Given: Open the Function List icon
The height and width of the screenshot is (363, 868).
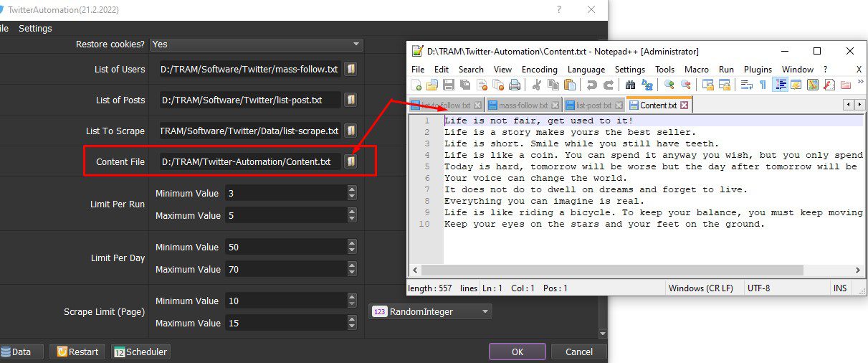Looking at the screenshot, I should pos(829,85).
